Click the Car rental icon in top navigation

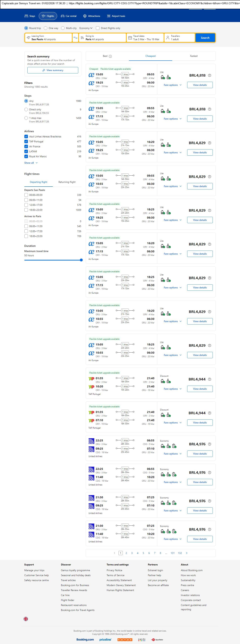click(x=63, y=16)
